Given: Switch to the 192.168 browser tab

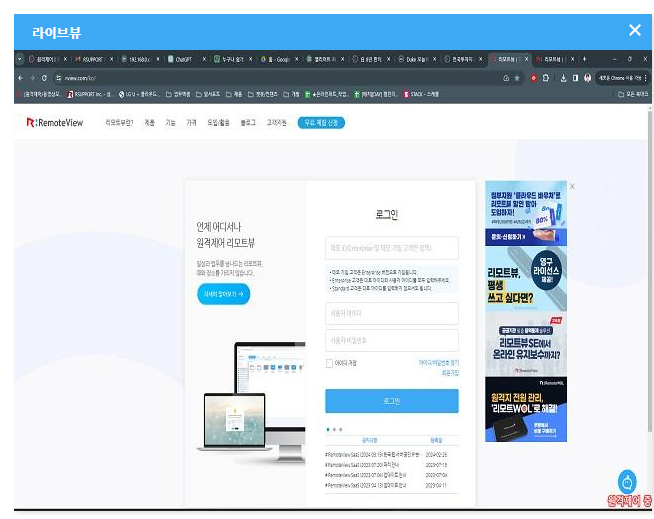Looking at the screenshot, I should click(138, 59).
